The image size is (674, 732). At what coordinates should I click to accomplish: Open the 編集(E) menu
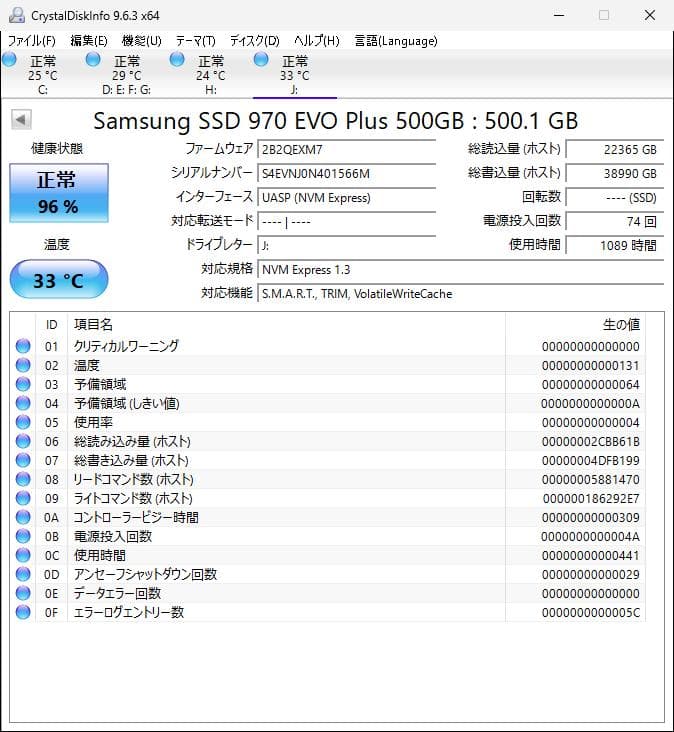[x=89, y=41]
